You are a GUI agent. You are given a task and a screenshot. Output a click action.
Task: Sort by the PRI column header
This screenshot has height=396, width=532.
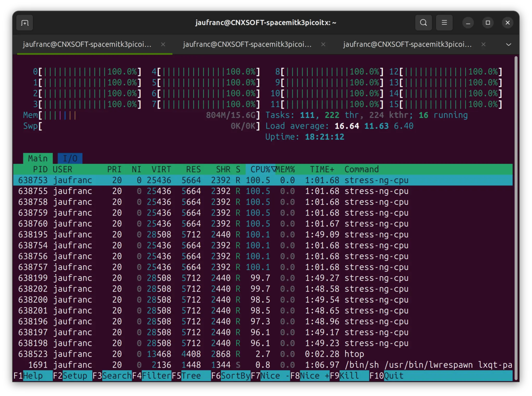pos(114,169)
